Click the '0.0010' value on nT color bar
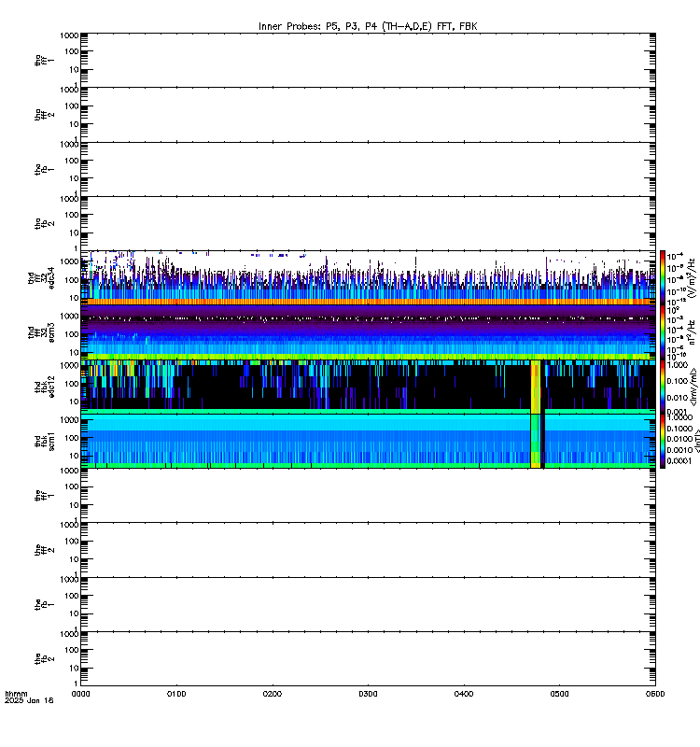The image size is (700, 747). 679,450
